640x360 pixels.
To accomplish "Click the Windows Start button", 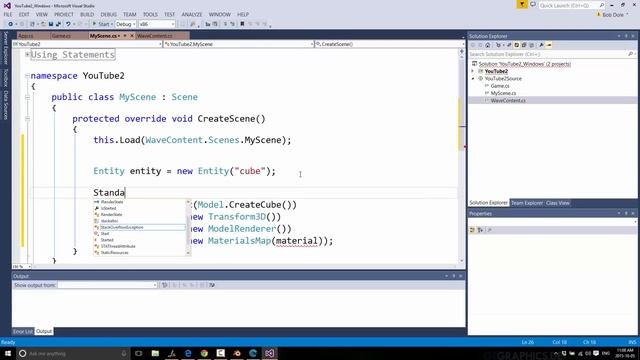I will tap(8, 353).
